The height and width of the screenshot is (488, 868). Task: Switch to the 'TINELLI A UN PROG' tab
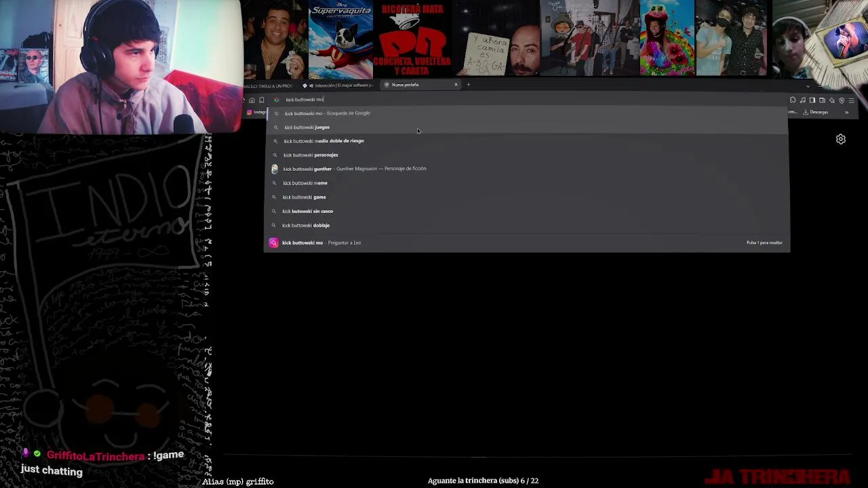point(269,86)
